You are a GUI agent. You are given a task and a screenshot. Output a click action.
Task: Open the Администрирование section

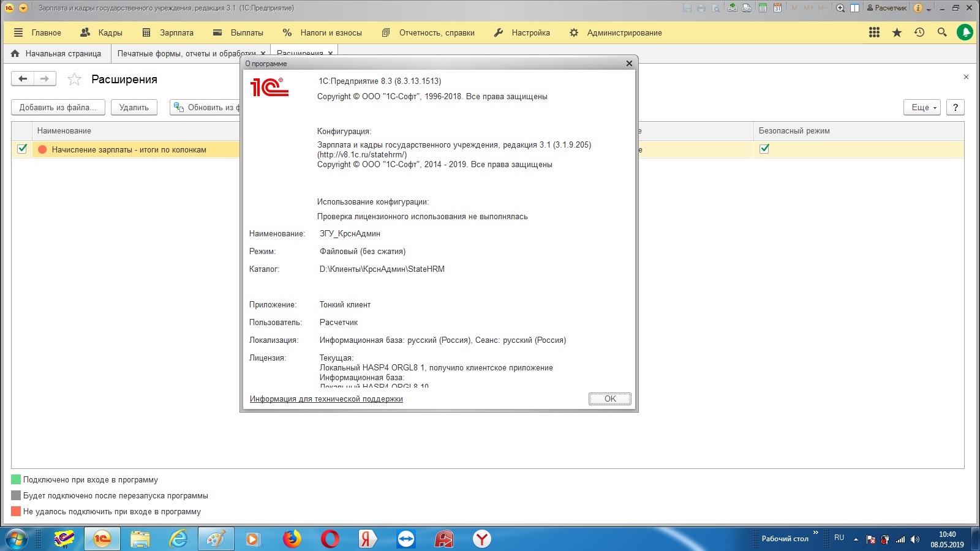616,32
